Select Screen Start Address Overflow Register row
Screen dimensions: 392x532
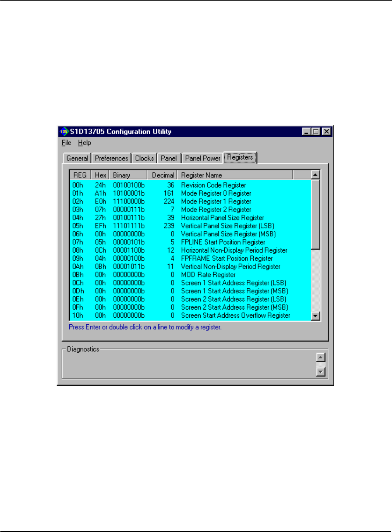(191, 315)
